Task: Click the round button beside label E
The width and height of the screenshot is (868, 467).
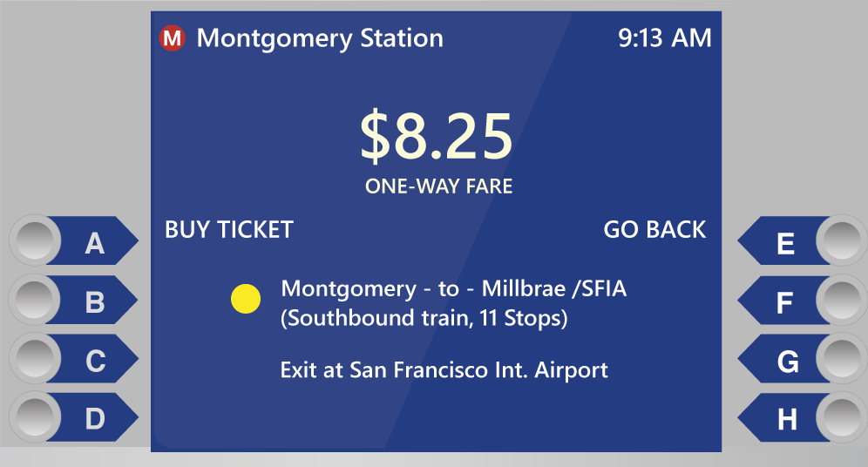Action: [842, 240]
